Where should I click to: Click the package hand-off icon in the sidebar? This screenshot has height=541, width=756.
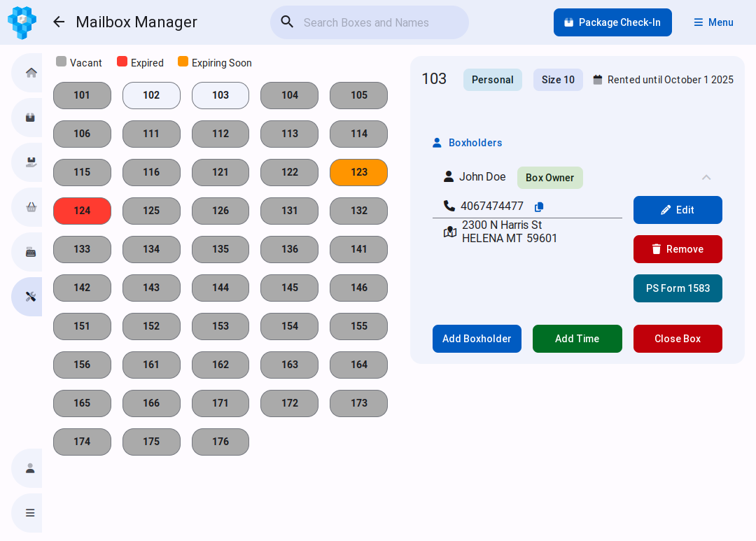pyautogui.click(x=31, y=162)
